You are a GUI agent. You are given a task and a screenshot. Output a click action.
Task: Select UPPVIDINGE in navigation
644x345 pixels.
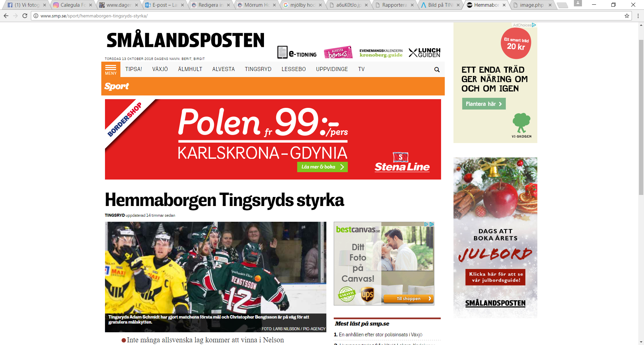pyautogui.click(x=332, y=69)
